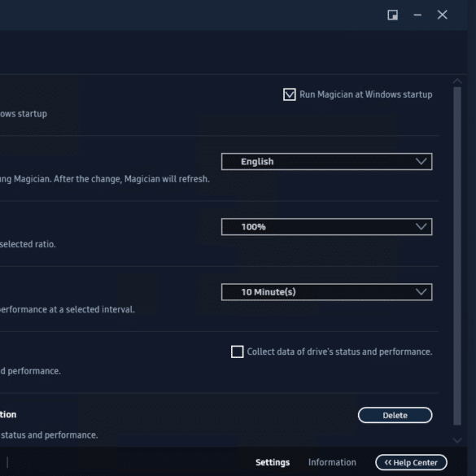This screenshot has width=476, height=476.
Task: Switch to the Information tab
Action: click(332, 462)
